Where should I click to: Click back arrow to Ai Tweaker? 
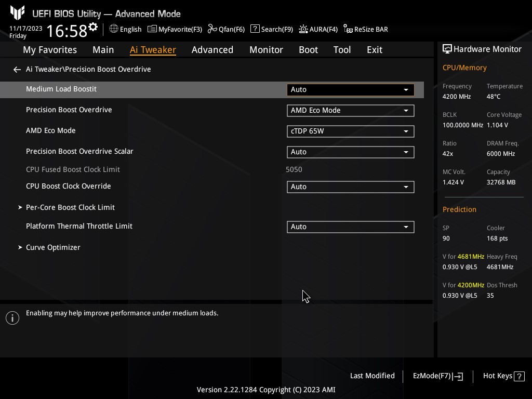coord(17,70)
